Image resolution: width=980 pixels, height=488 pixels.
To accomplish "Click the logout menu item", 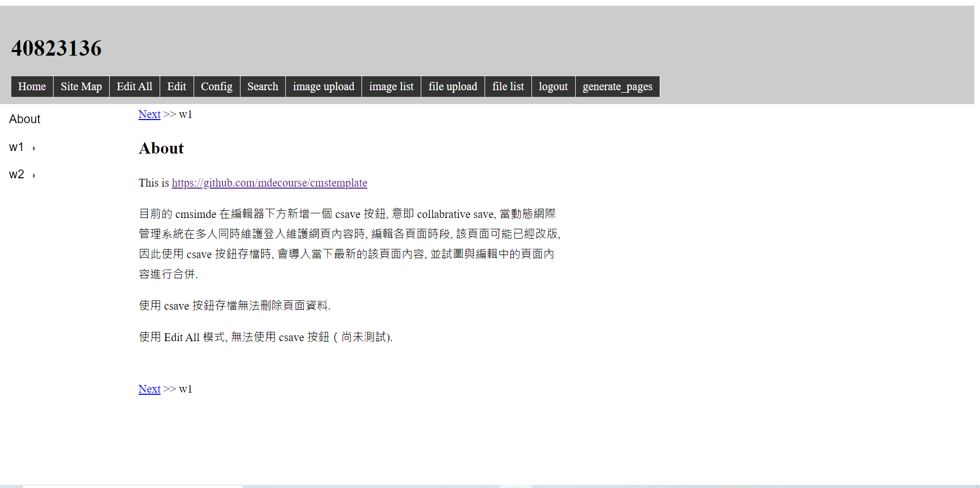I will [554, 87].
